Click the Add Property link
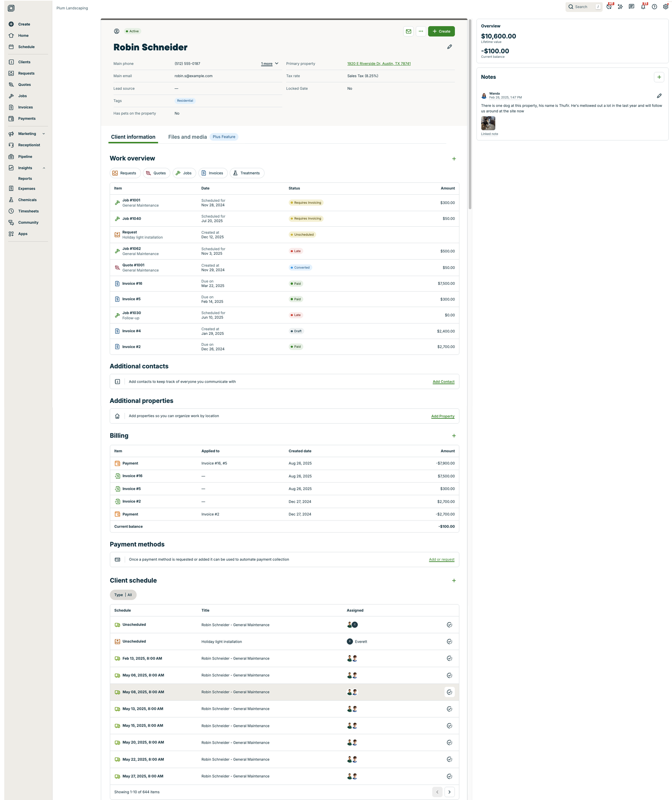Screen dimensions: 672x800 pos(442,416)
